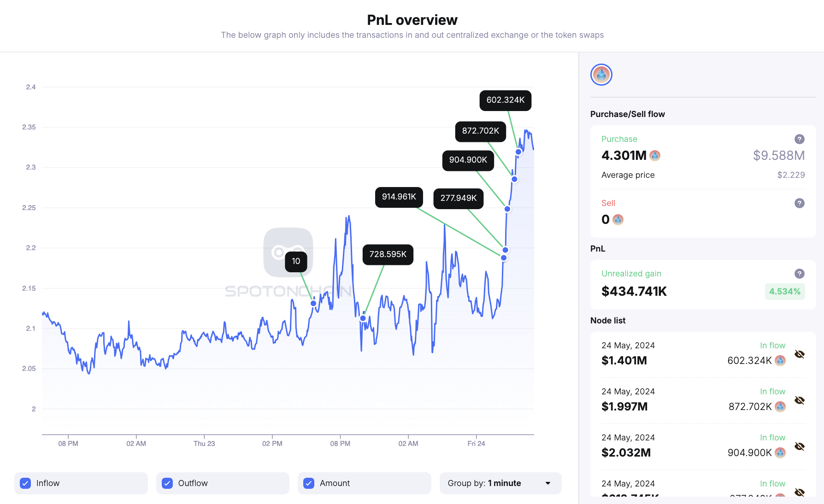Uncheck the Inflow checkbox
Screen dimensions: 824x504
click(26, 483)
